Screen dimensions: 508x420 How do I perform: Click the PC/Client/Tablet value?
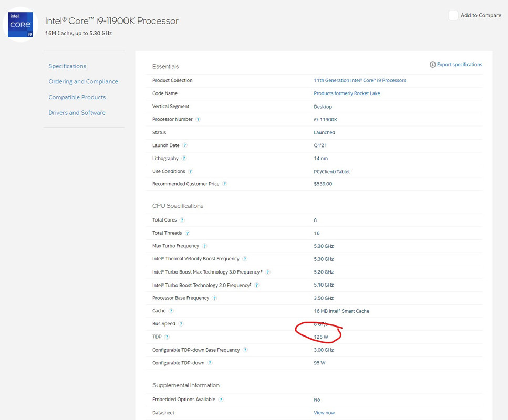pos(332,172)
